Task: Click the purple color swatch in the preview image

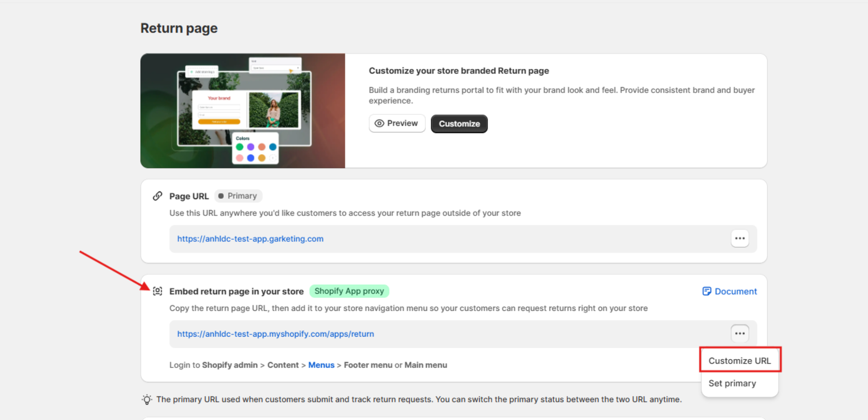Action: click(250, 147)
